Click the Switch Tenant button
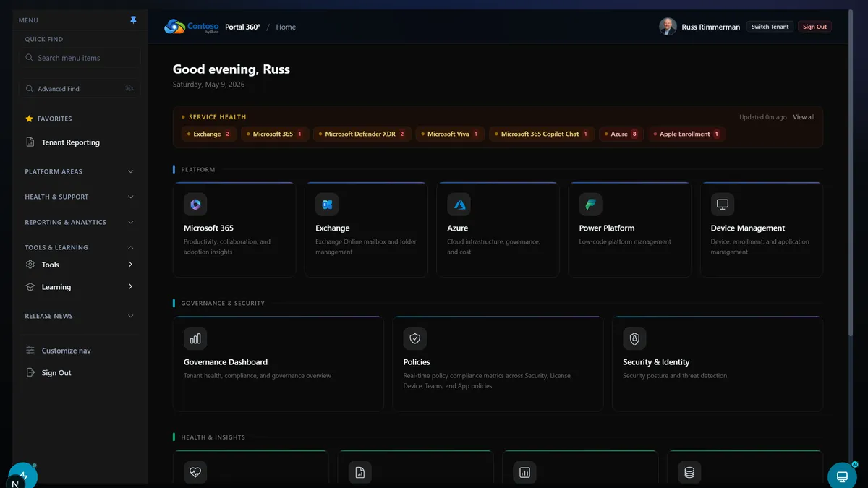Screen dimensions: 868x488 tap(770, 27)
